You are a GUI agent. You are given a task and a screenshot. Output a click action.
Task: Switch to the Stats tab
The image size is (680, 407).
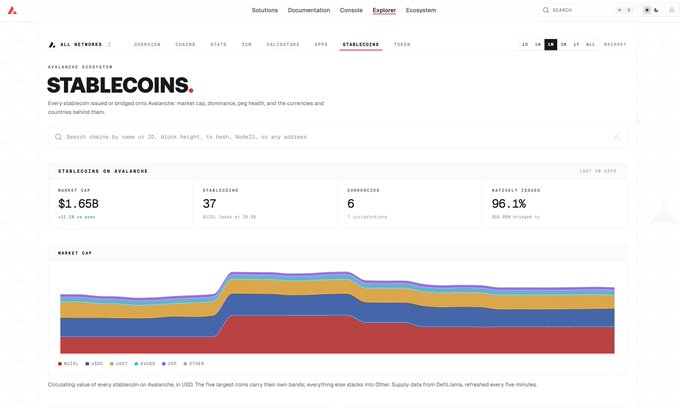[x=218, y=44]
